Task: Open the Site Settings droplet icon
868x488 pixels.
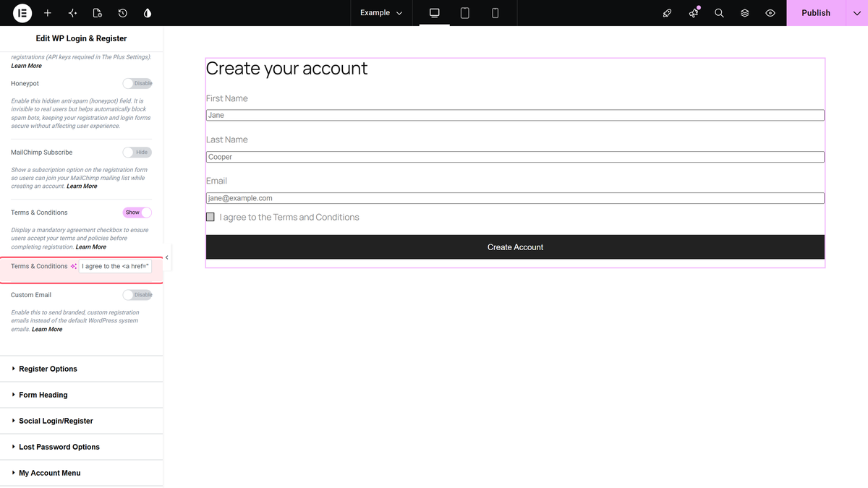Action: tap(148, 13)
